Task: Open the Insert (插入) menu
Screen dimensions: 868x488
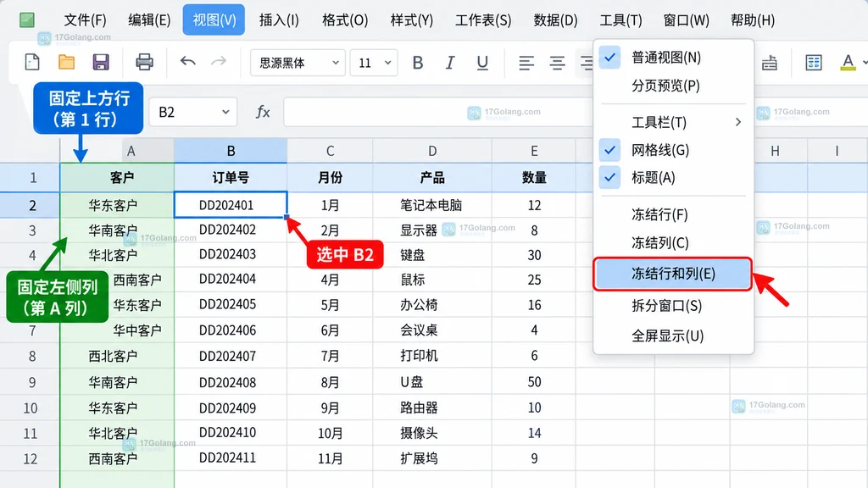Action: [x=279, y=20]
